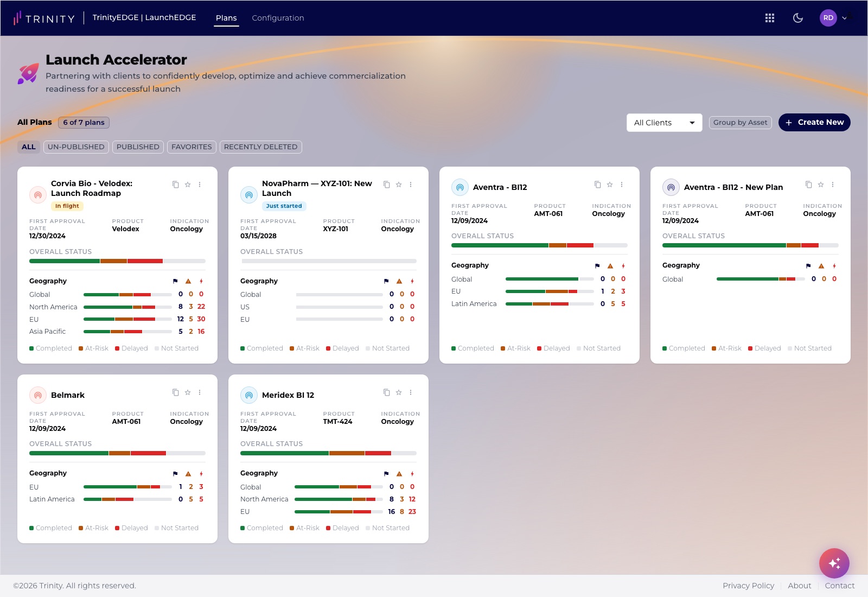Open the Privacy Policy link

[748, 586]
